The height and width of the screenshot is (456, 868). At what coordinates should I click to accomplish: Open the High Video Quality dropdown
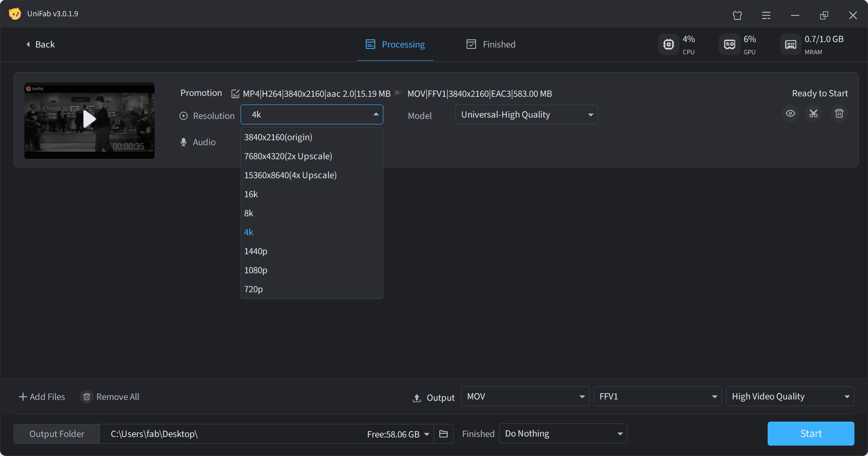[x=790, y=396]
